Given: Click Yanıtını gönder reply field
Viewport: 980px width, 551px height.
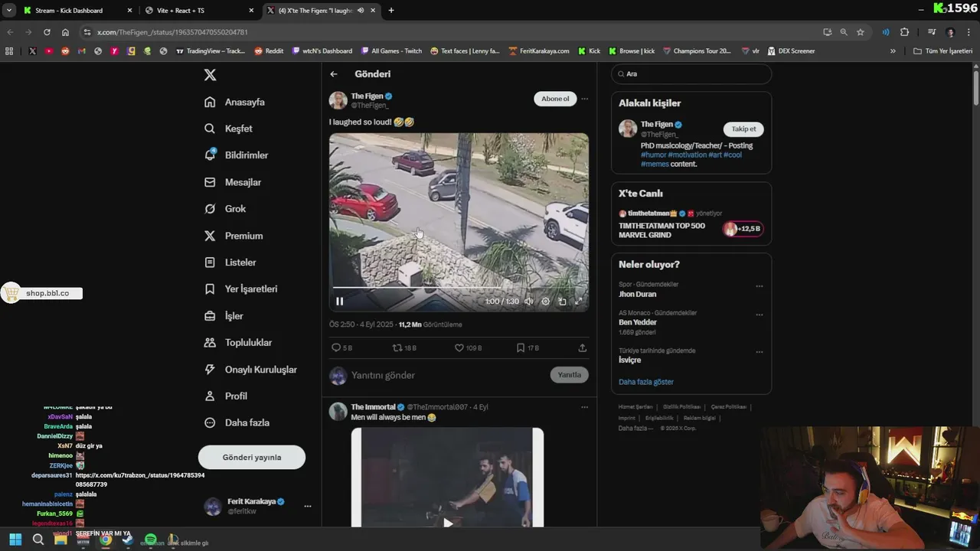Looking at the screenshot, I should click(x=448, y=375).
